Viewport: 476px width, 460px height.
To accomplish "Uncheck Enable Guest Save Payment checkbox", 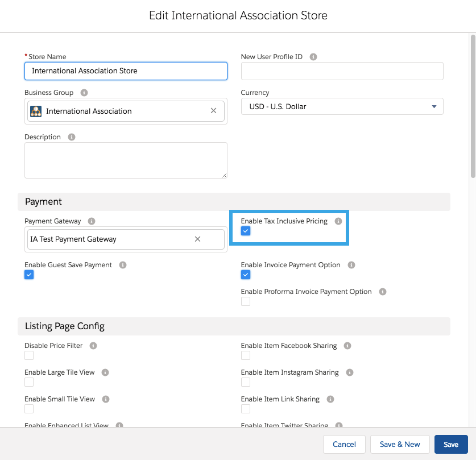I will point(29,275).
